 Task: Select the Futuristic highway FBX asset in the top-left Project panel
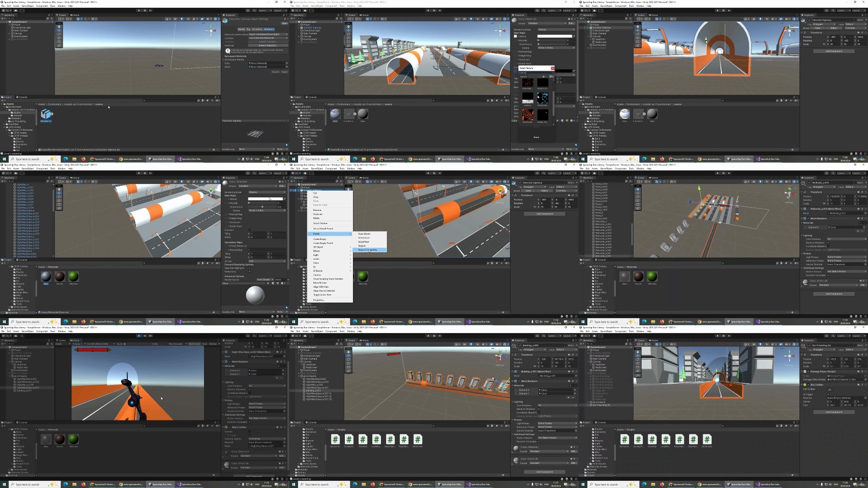pos(46,115)
